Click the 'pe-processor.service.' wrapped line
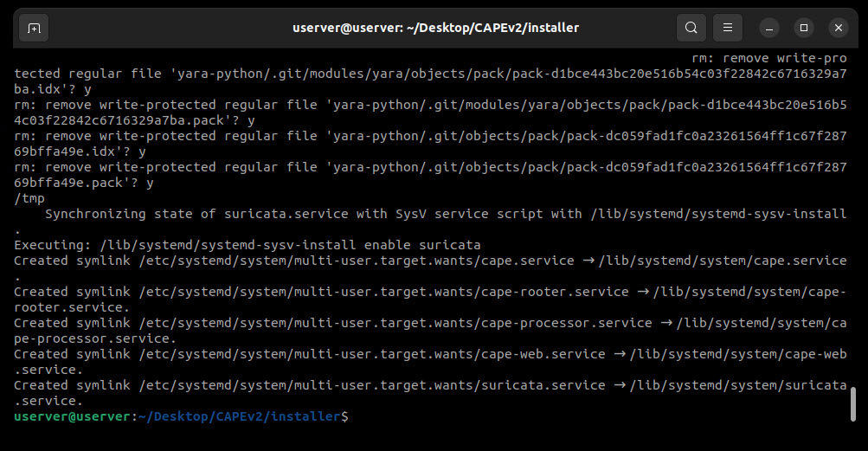This screenshot has width=868, height=451. click(95, 338)
